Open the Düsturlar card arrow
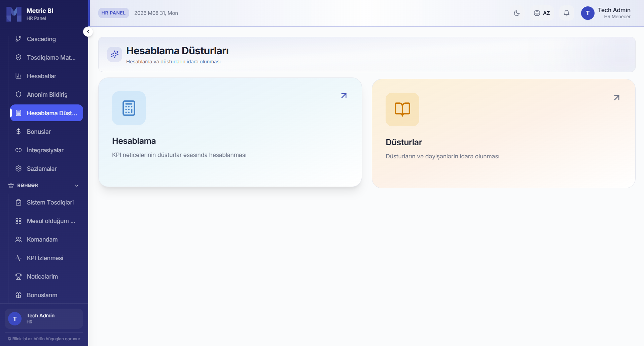This screenshot has width=644, height=346. tap(617, 98)
